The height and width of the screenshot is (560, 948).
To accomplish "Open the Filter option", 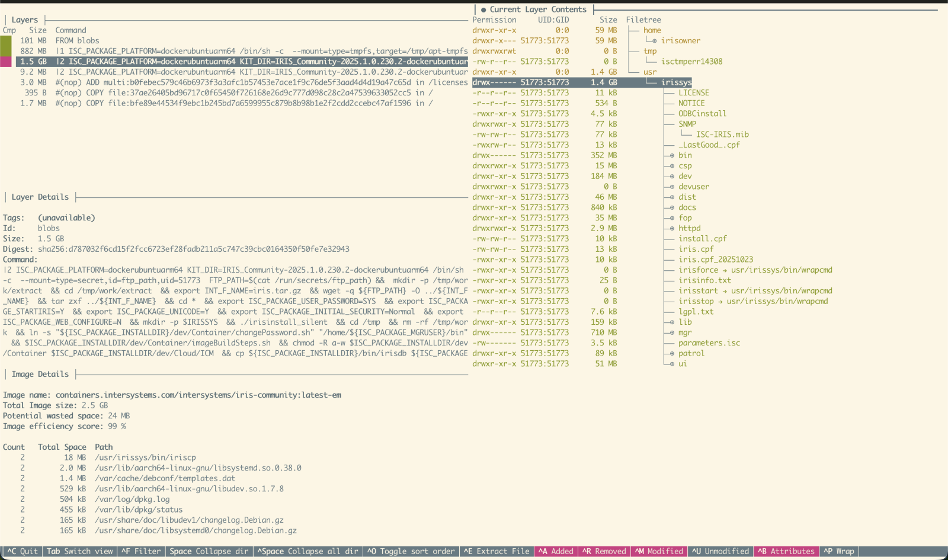I will pos(141,551).
